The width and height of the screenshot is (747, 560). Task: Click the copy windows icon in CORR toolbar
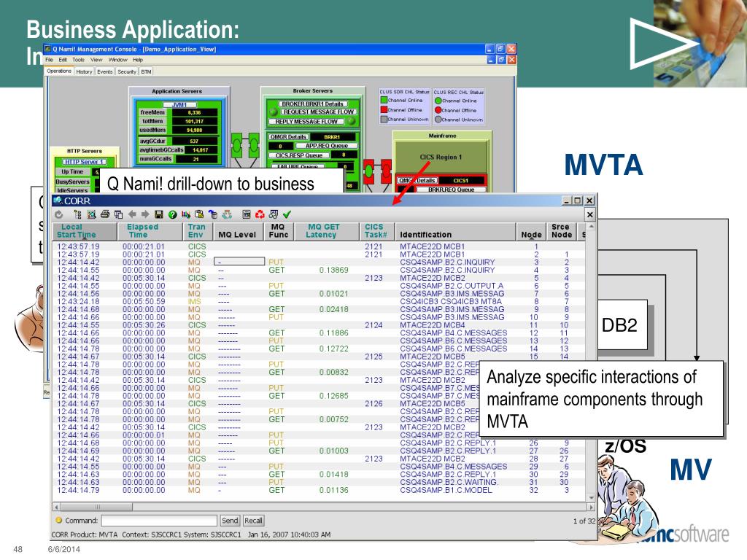click(x=119, y=214)
